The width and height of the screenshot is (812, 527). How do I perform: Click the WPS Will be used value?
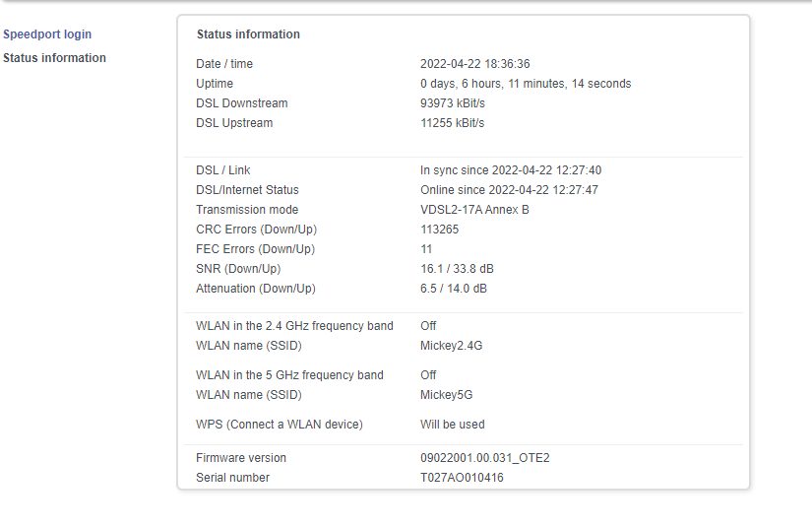point(452,424)
